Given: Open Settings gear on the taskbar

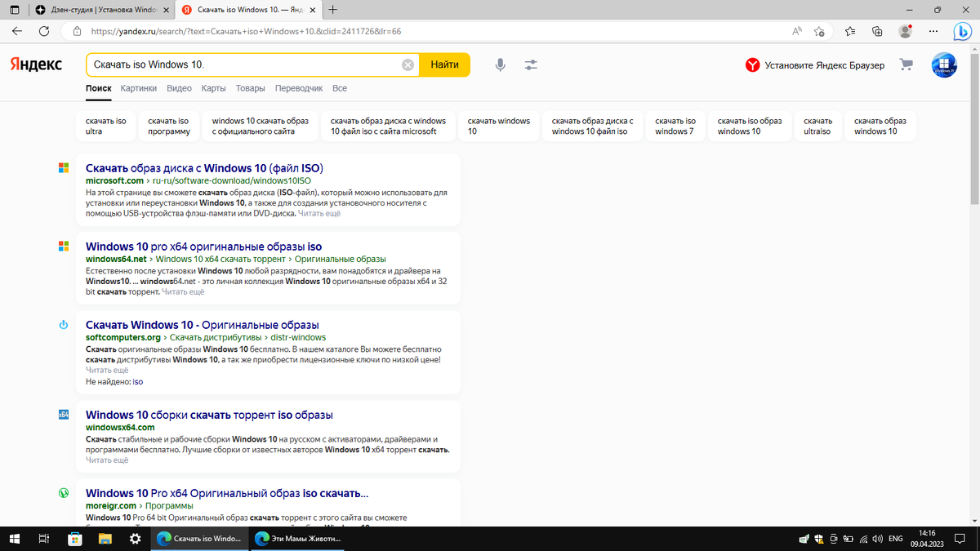Looking at the screenshot, I should [135, 539].
